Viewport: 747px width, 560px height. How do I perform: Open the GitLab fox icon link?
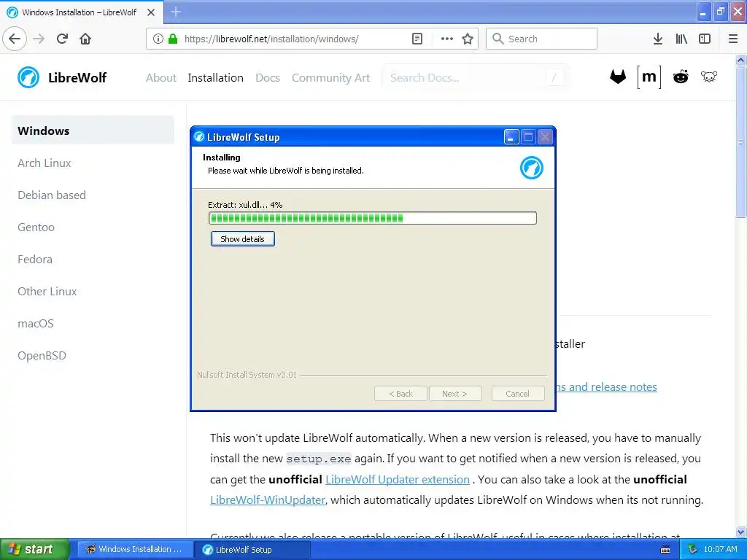pos(618,77)
